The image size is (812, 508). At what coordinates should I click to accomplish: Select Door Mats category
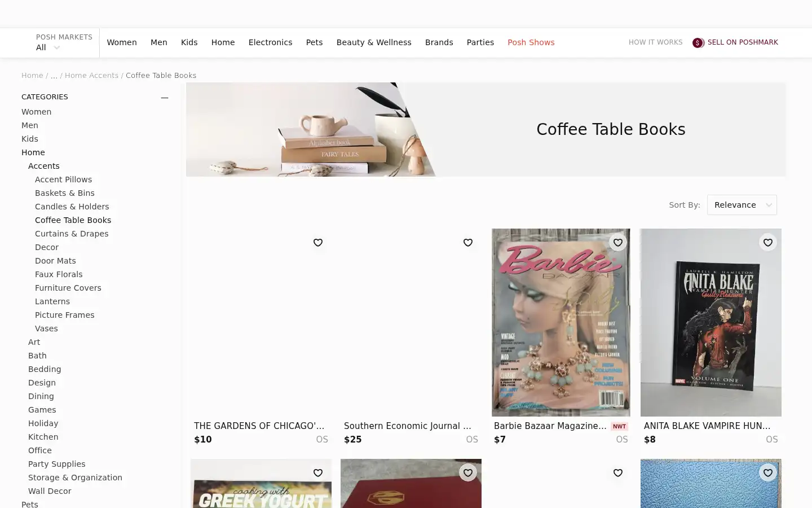(x=55, y=261)
